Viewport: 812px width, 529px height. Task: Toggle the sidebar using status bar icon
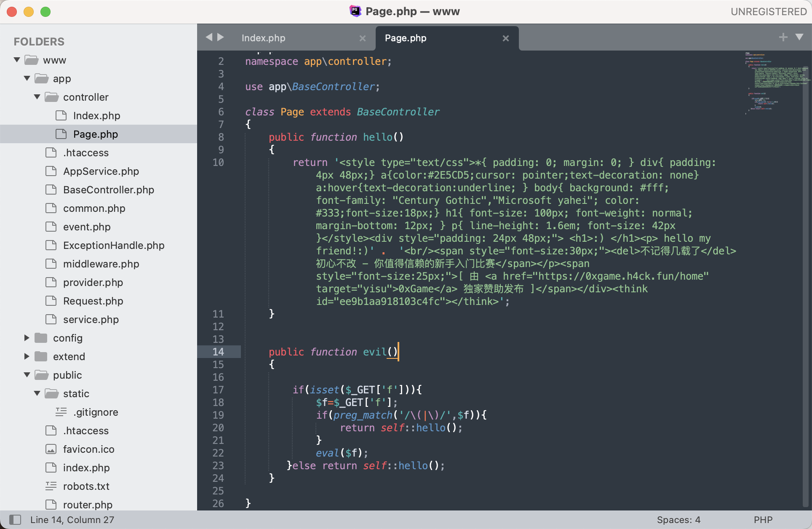pyautogui.click(x=15, y=520)
